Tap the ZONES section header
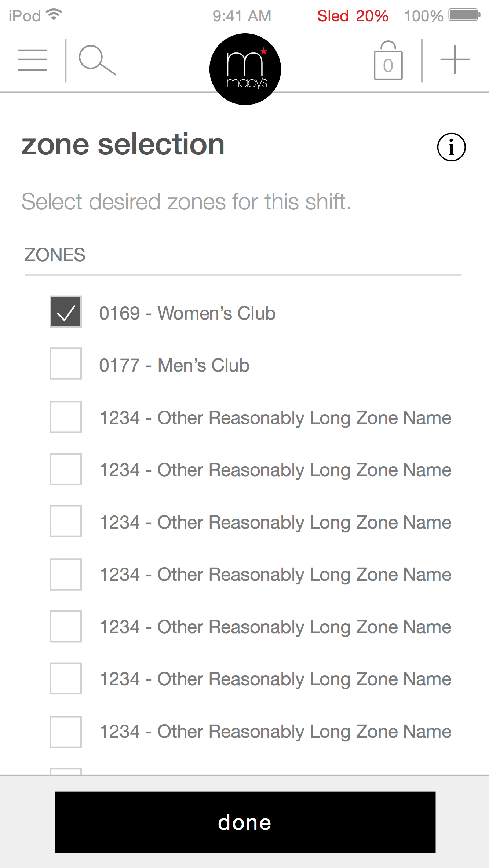 click(55, 255)
